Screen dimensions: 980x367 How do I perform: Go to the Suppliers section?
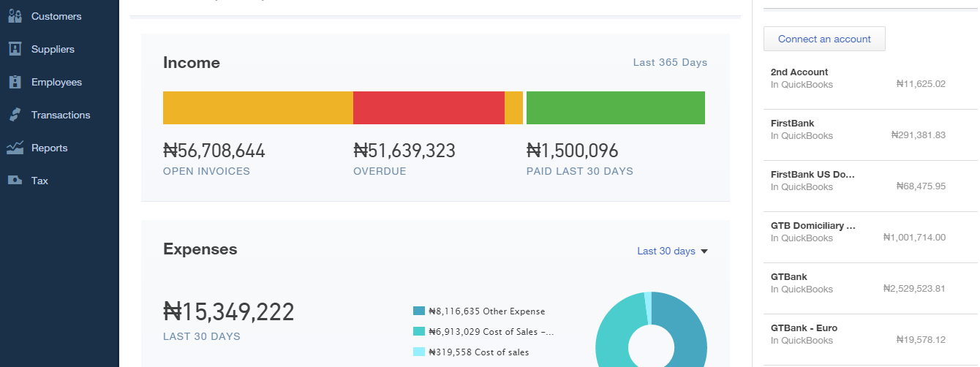[53, 49]
